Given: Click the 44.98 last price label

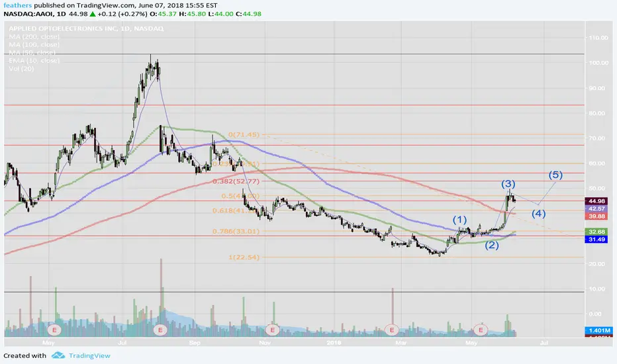Looking at the screenshot, I should coord(596,201).
